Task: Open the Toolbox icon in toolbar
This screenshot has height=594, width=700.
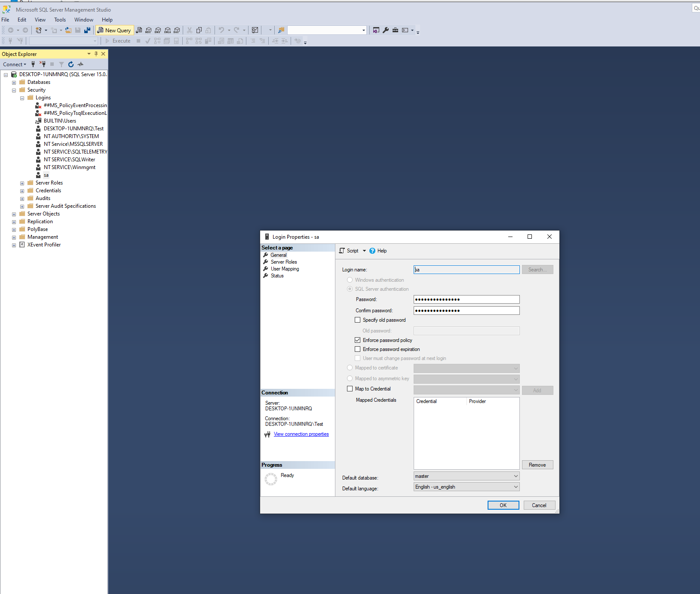Action: coord(395,30)
